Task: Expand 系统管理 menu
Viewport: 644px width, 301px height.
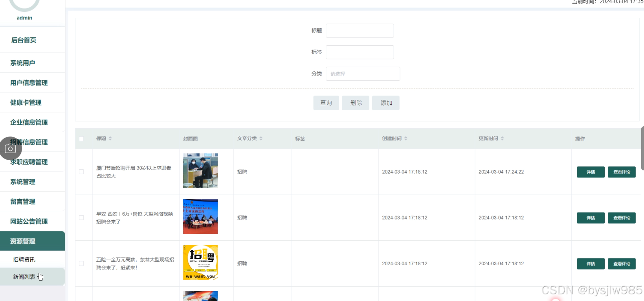Action: coord(33,182)
